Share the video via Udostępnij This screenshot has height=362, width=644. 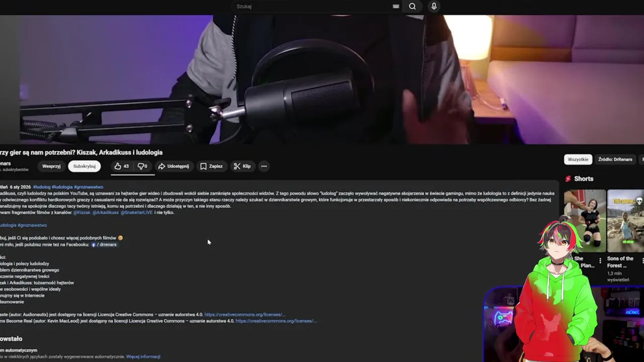(174, 166)
